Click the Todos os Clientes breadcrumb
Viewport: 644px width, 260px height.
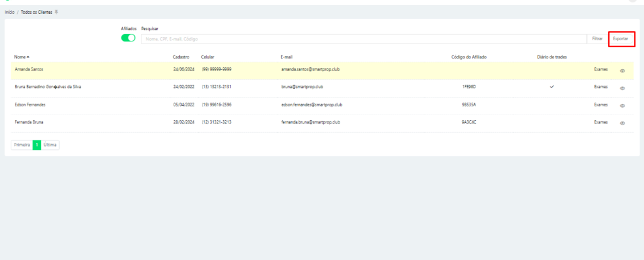coord(36,12)
